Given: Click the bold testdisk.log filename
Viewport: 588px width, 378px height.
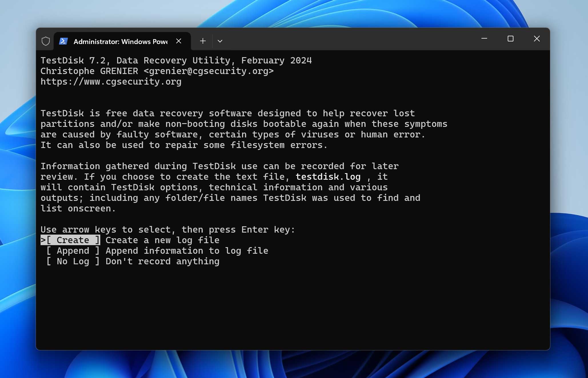Looking at the screenshot, I should click(x=328, y=177).
